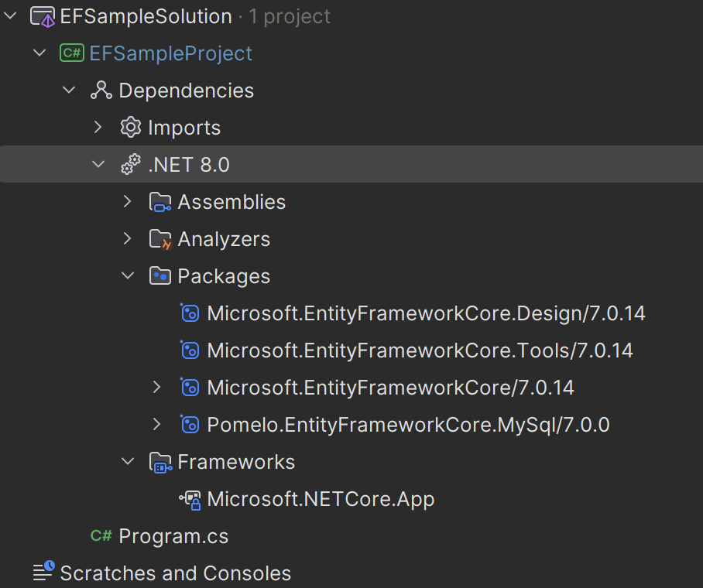Select the Frameworks label
This screenshot has height=588, width=703.
(236, 462)
